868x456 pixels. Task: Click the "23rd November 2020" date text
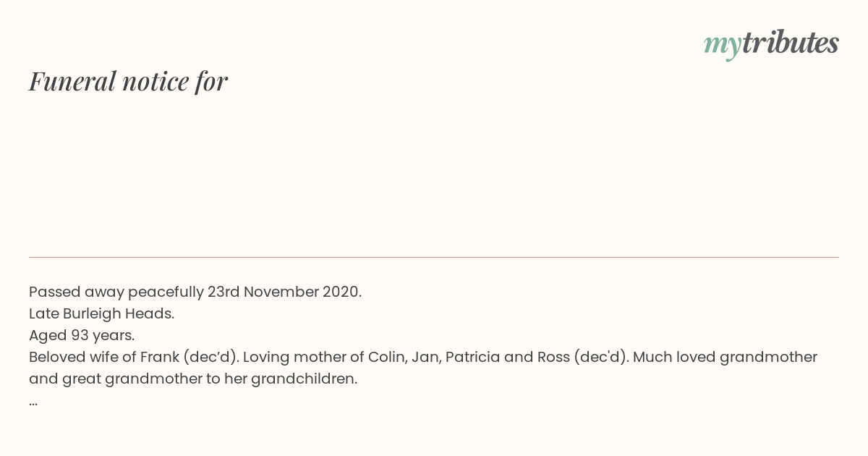(x=284, y=292)
